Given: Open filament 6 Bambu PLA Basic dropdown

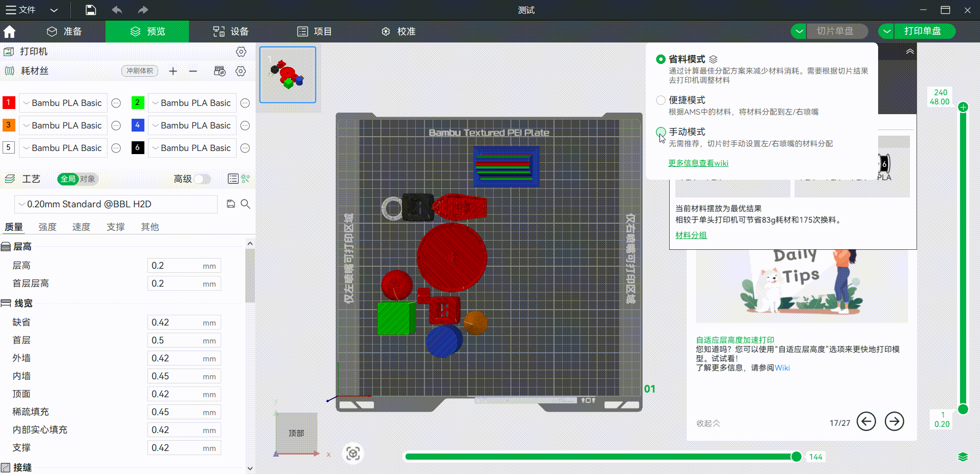Looking at the screenshot, I should coord(192,148).
